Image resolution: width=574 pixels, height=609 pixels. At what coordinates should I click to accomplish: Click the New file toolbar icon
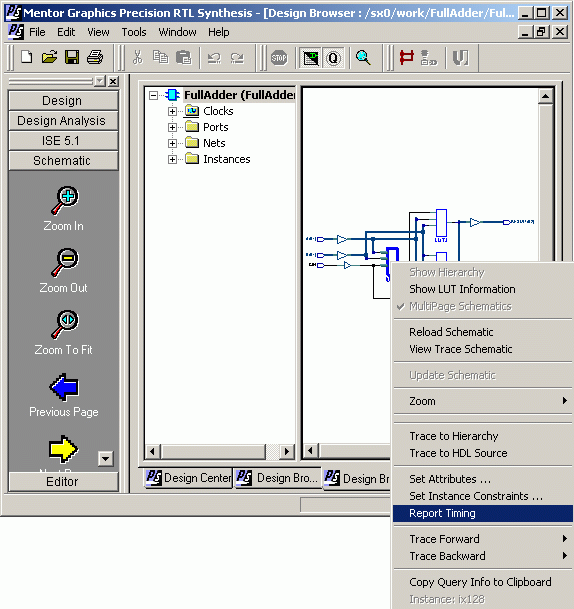[27, 57]
